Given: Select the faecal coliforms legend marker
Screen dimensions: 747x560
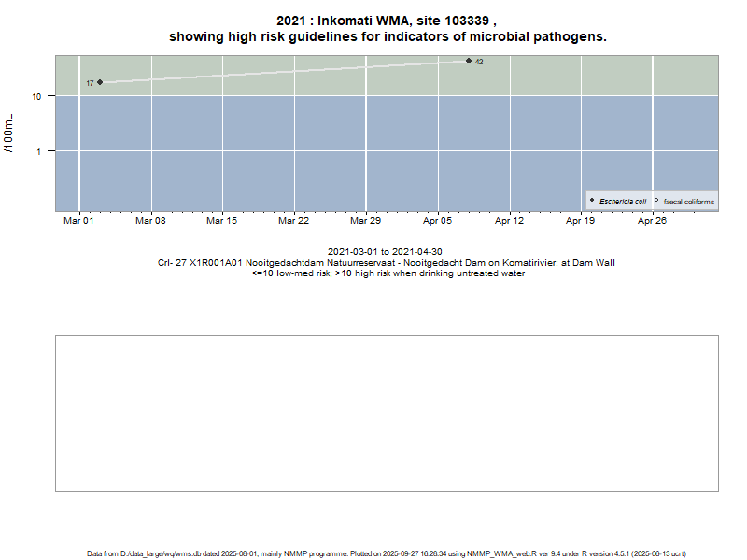Looking at the screenshot, I should [656, 201].
